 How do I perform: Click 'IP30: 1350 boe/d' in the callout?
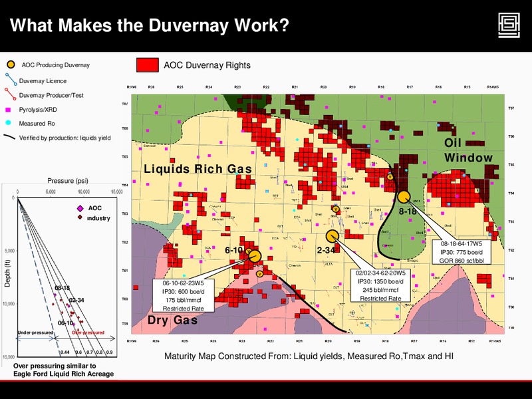click(x=380, y=281)
